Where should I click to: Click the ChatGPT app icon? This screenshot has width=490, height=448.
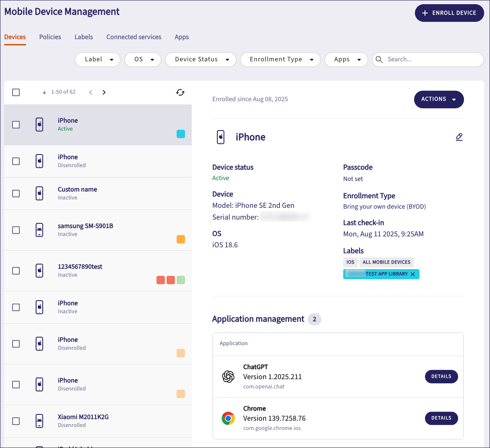pos(228,377)
